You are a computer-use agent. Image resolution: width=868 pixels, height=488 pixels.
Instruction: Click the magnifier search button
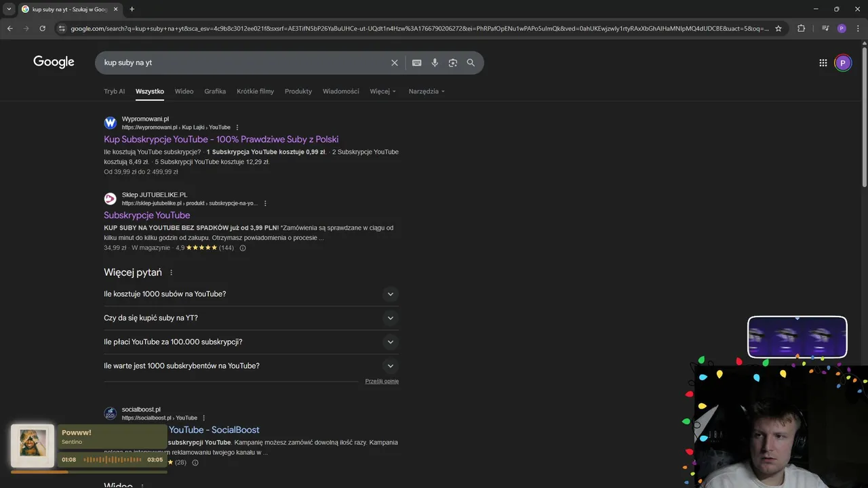[471, 62]
